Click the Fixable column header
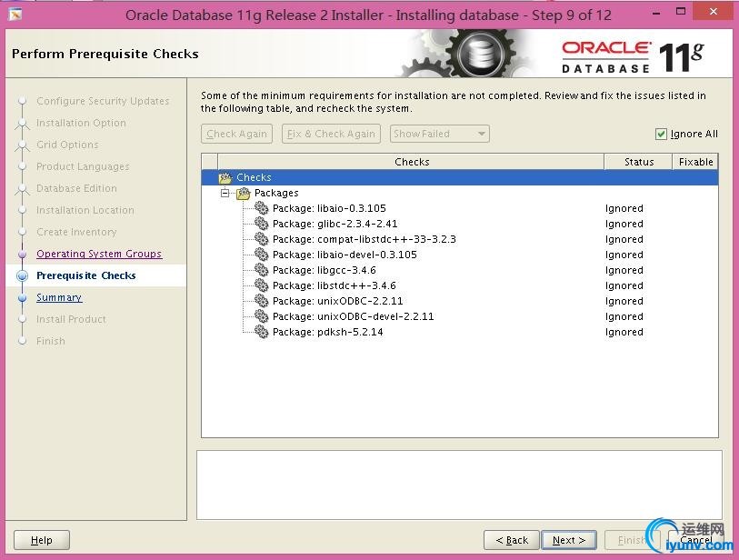Image resolution: width=739 pixels, height=560 pixels. click(x=695, y=162)
